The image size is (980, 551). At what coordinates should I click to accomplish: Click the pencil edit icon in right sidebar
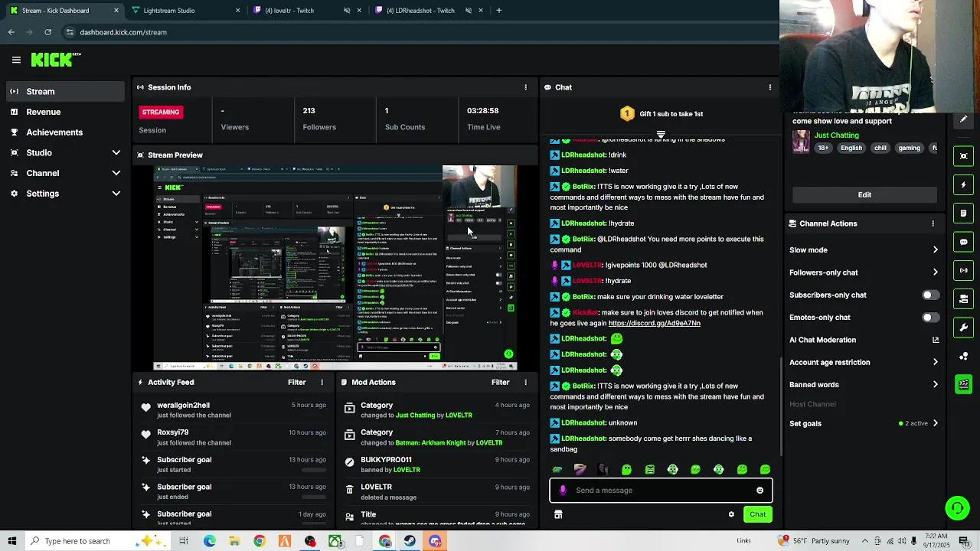tap(963, 119)
